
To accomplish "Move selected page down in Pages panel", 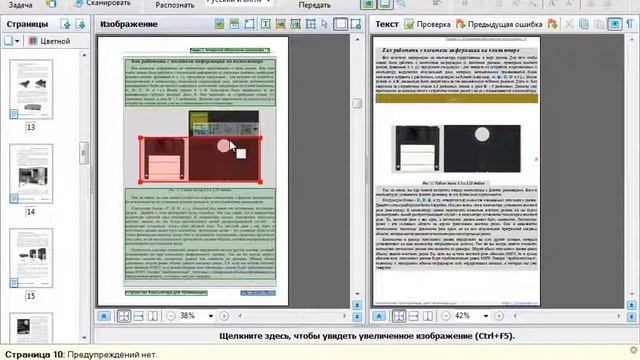I will click(80, 24).
